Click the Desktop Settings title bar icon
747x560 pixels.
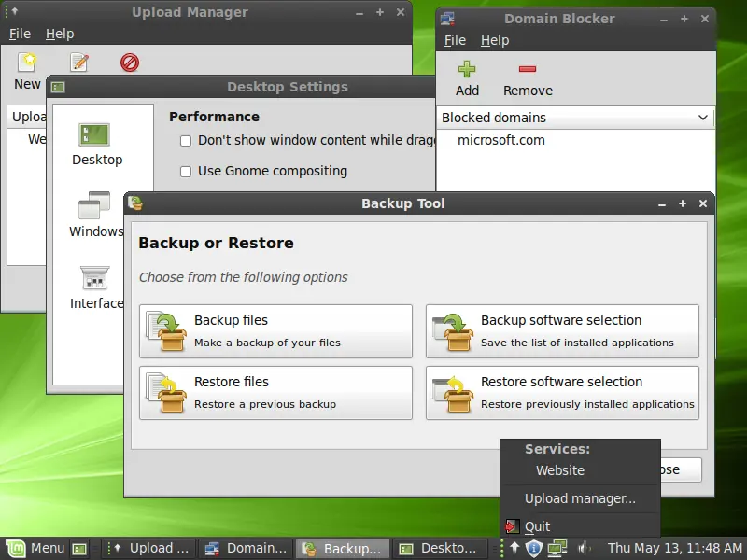(x=58, y=87)
